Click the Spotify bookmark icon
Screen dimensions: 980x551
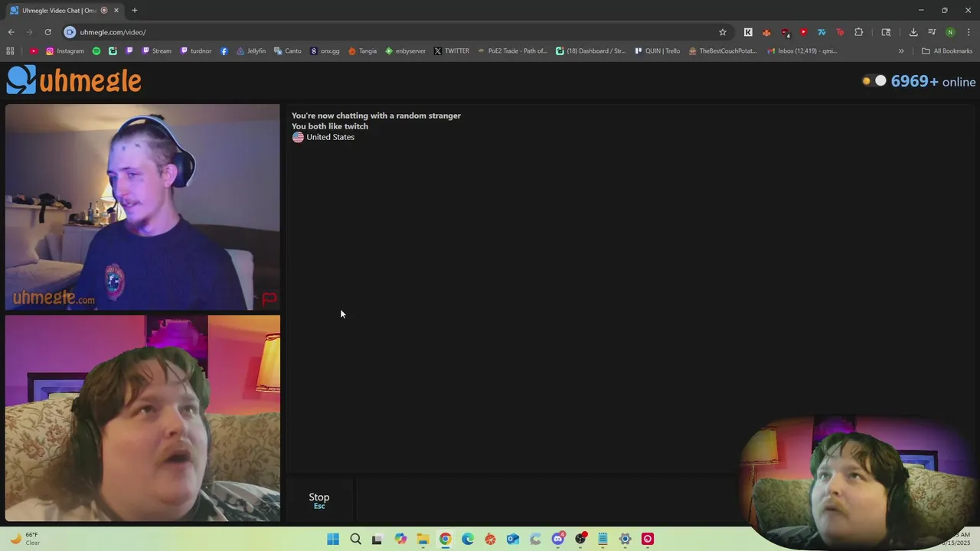pyautogui.click(x=96, y=51)
